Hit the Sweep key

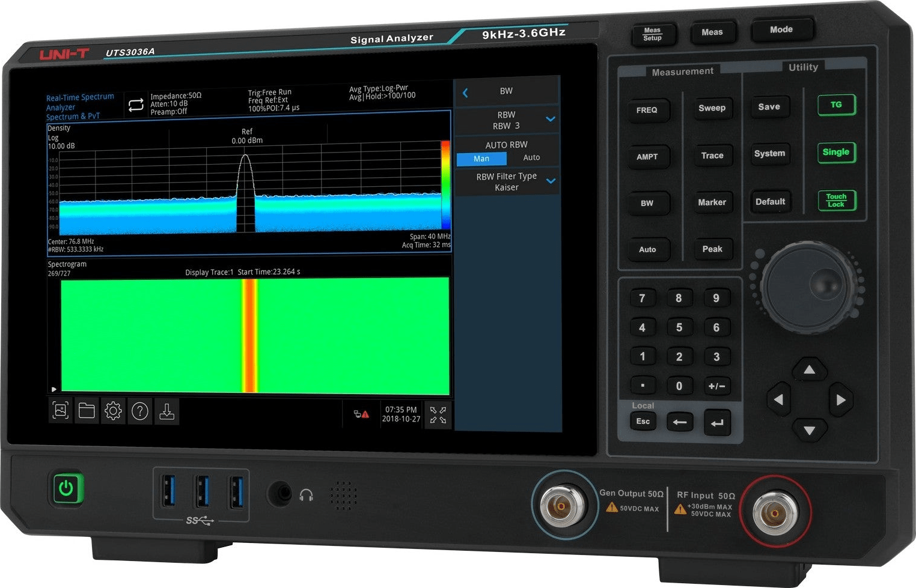point(712,108)
